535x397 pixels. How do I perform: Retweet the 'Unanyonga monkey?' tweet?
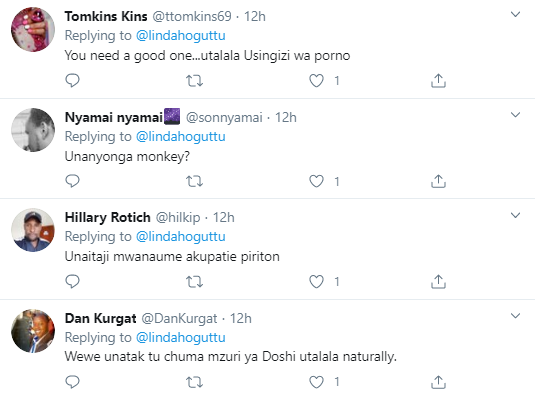click(194, 181)
